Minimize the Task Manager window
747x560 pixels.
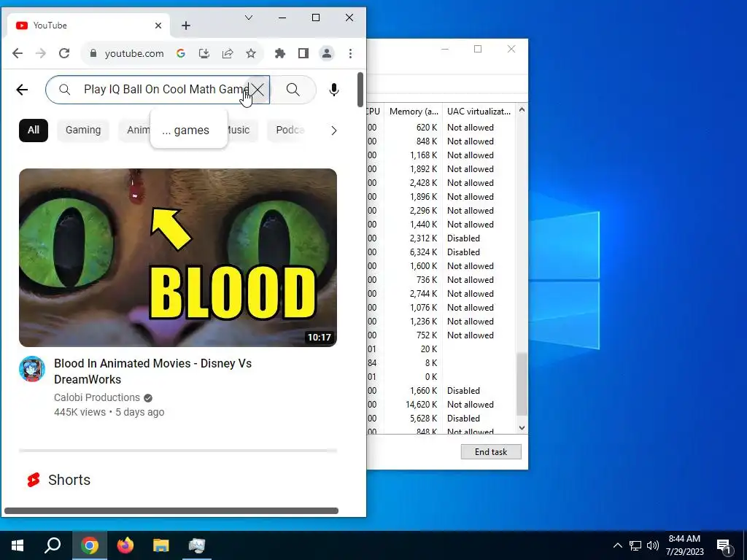click(x=445, y=49)
